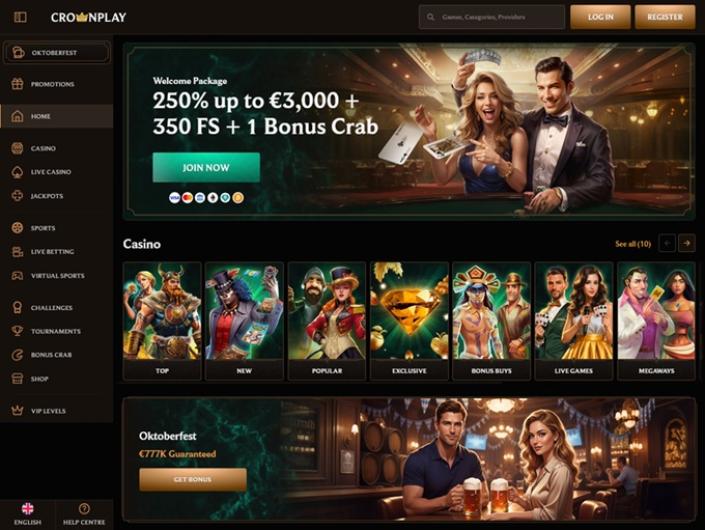Image resolution: width=705 pixels, height=530 pixels.
Task: Open the Help Centre question mark icon
Action: (84, 509)
